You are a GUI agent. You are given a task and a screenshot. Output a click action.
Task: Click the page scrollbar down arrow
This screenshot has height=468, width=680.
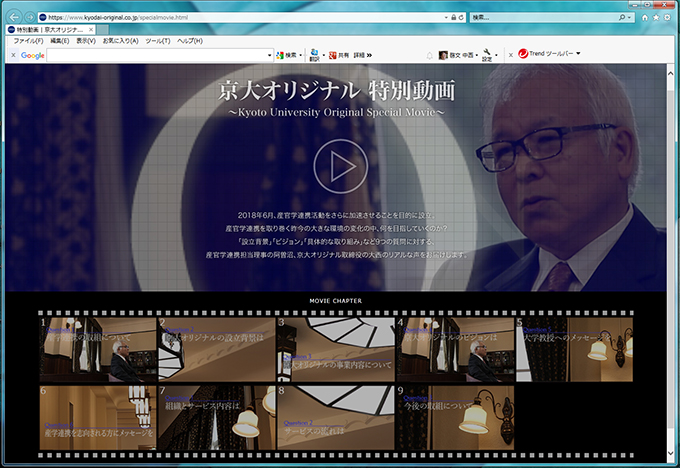[670, 453]
